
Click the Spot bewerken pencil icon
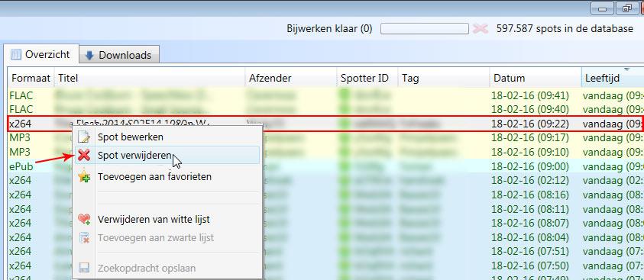[x=84, y=137]
